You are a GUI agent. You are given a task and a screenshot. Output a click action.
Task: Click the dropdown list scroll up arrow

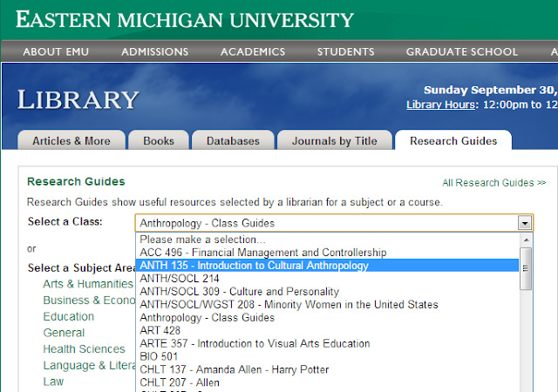[x=526, y=240]
